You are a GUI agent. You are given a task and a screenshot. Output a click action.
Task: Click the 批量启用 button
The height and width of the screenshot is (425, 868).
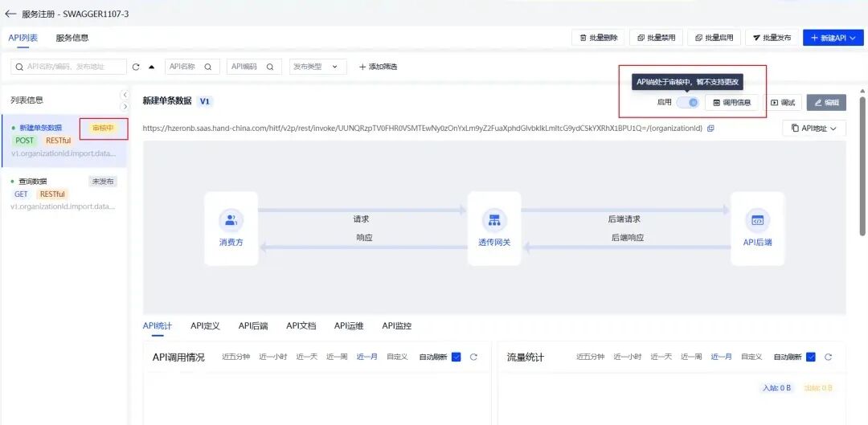coord(714,38)
